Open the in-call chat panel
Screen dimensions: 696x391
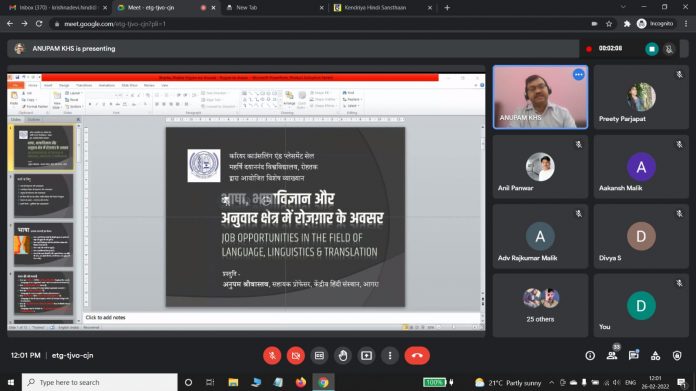point(633,355)
